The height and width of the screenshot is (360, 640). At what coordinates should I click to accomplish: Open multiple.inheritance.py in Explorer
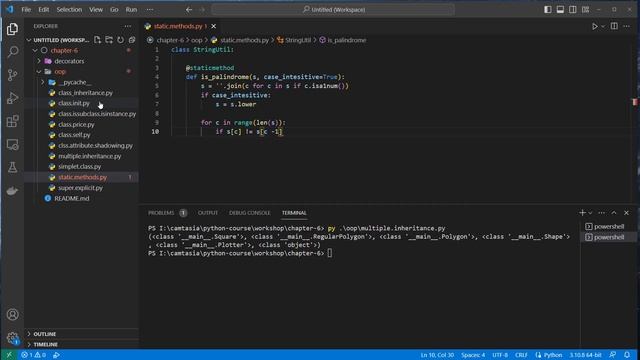(x=89, y=156)
